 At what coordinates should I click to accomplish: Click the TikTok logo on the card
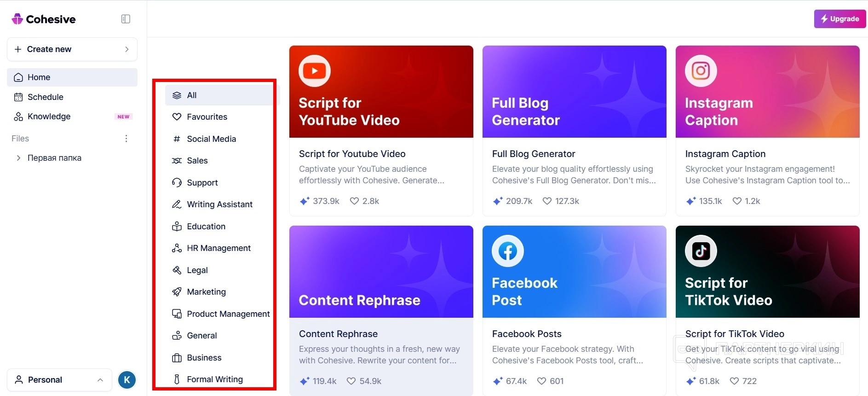701,251
